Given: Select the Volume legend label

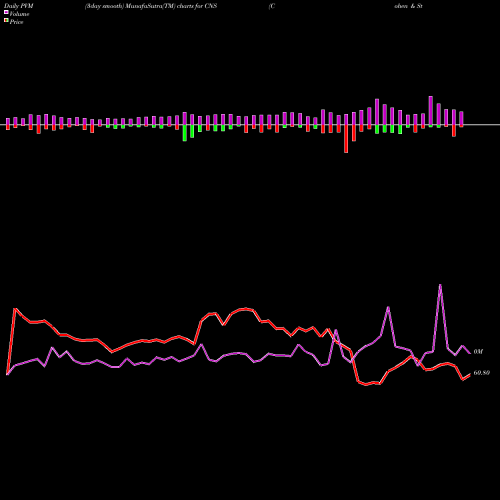Looking at the screenshot, I should (19, 14).
